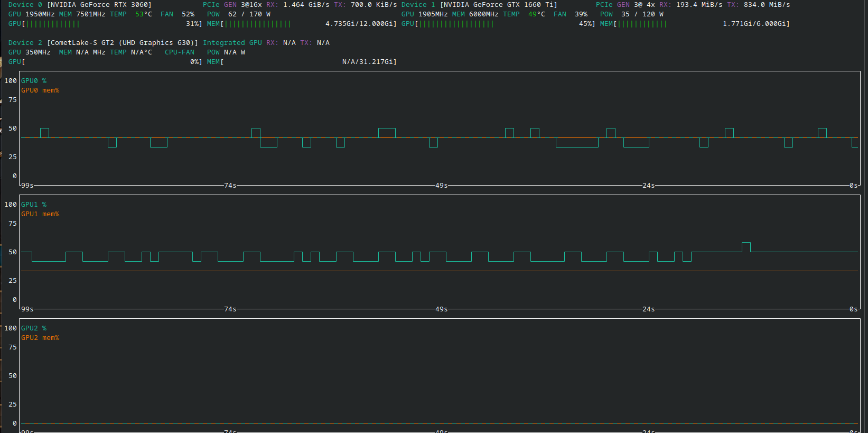Click the RTX 3060 GPU usage bar
Image resolution: width=868 pixels, height=433 pixels.
105,24
